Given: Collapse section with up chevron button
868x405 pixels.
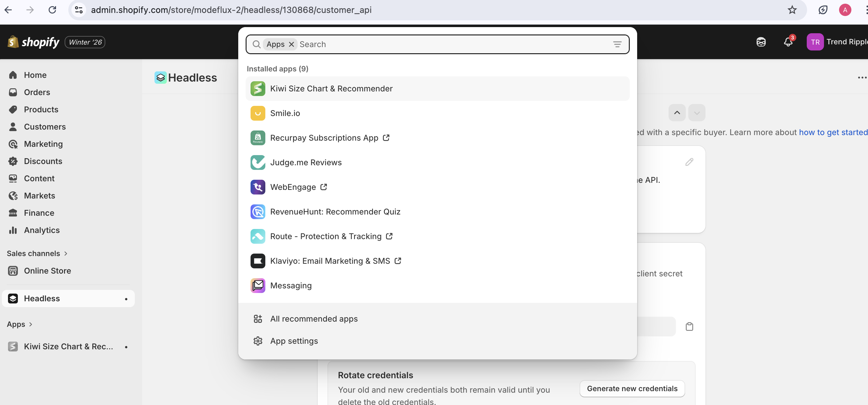Looking at the screenshot, I should [677, 113].
